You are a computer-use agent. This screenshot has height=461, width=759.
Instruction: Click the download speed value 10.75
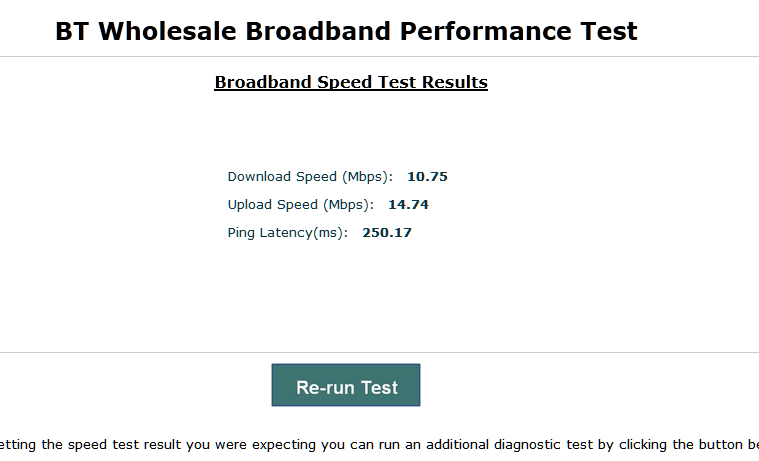(427, 177)
